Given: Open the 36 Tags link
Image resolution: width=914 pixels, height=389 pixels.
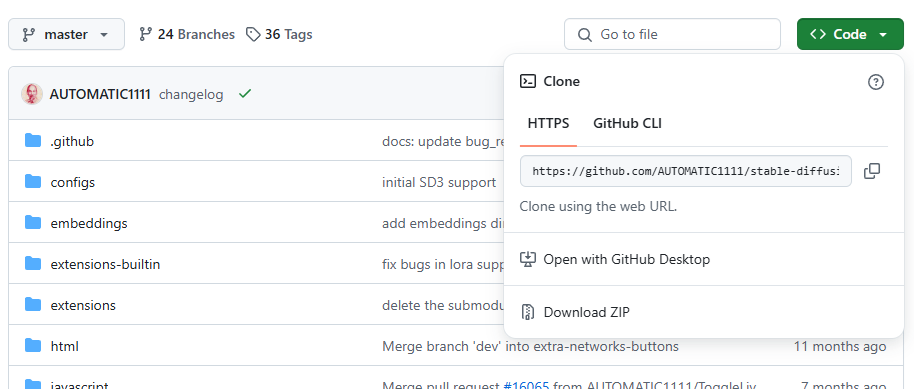Looking at the screenshot, I should point(279,34).
